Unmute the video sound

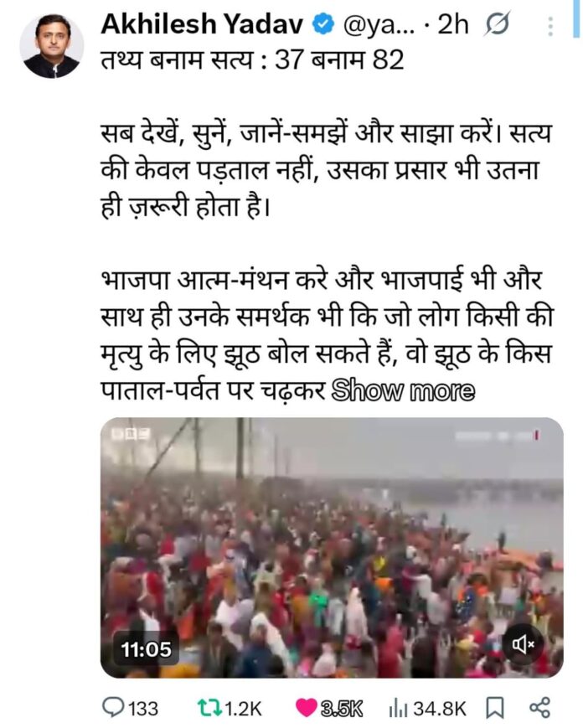pos(523,644)
